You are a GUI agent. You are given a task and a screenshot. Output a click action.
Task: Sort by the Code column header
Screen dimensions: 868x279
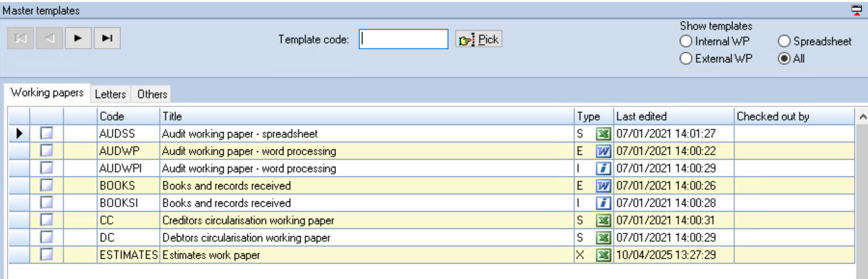[x=128, y=117]
